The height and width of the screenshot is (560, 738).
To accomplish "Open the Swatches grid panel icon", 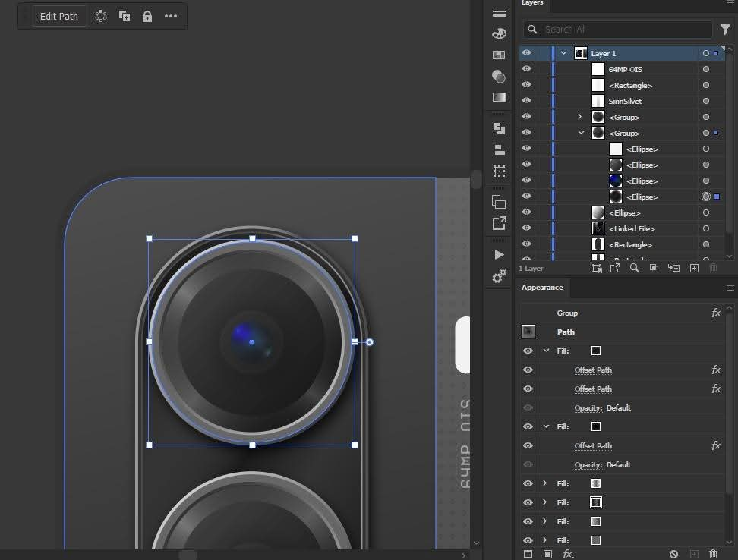I will (x=499, y=55).
